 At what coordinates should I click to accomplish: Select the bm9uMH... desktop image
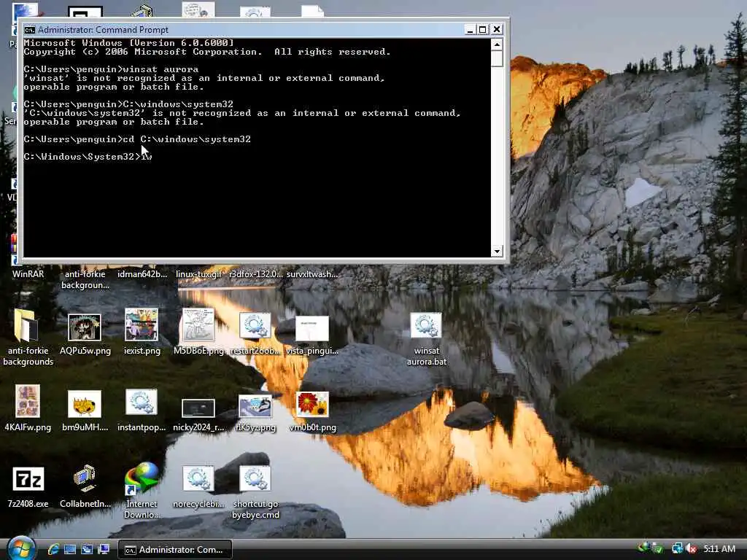click(85, 411)
